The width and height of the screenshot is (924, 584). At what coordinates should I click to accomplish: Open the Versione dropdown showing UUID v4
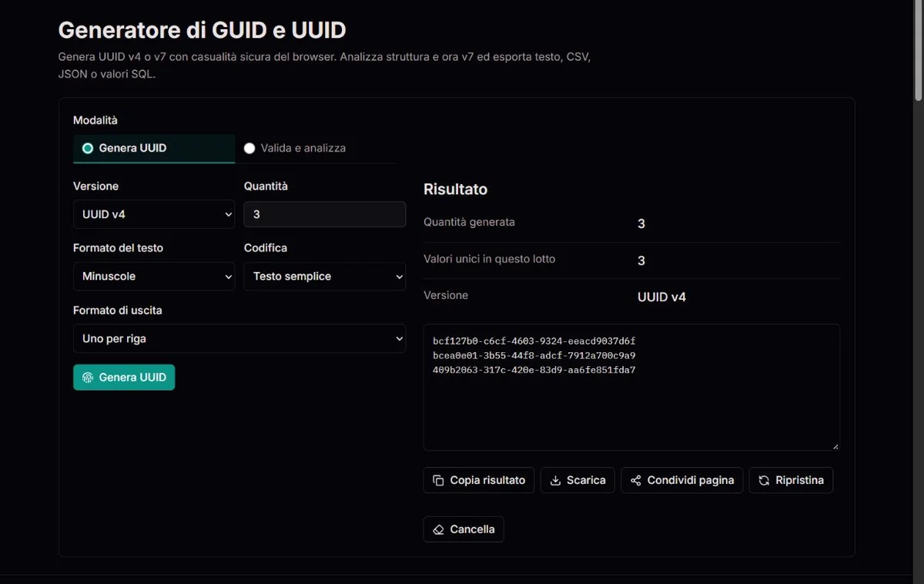pos(154,214)
